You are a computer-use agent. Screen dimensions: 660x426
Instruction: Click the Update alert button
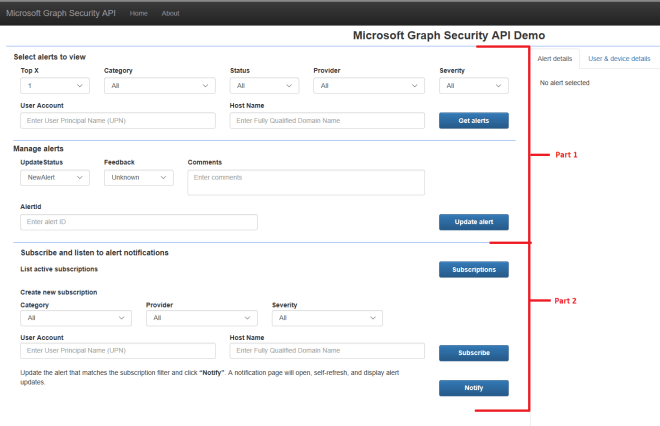click(x=474, y=222)
